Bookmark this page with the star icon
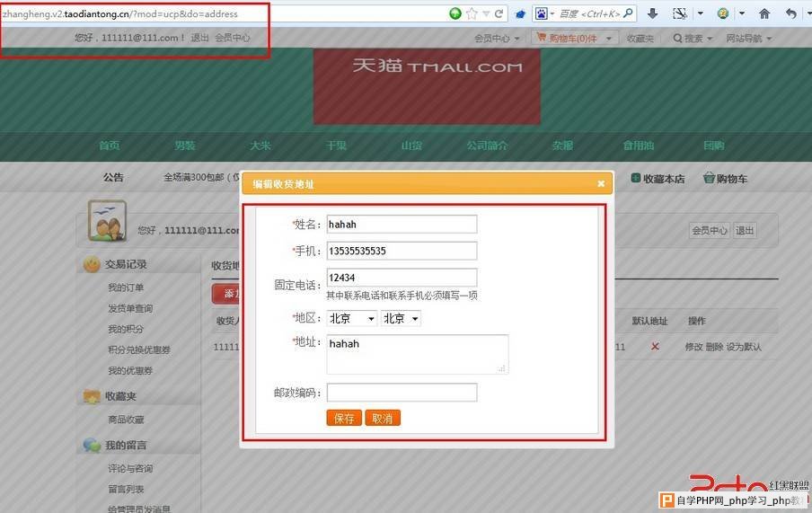The height and width of the screenshot is (513, 812). point(472,13)
